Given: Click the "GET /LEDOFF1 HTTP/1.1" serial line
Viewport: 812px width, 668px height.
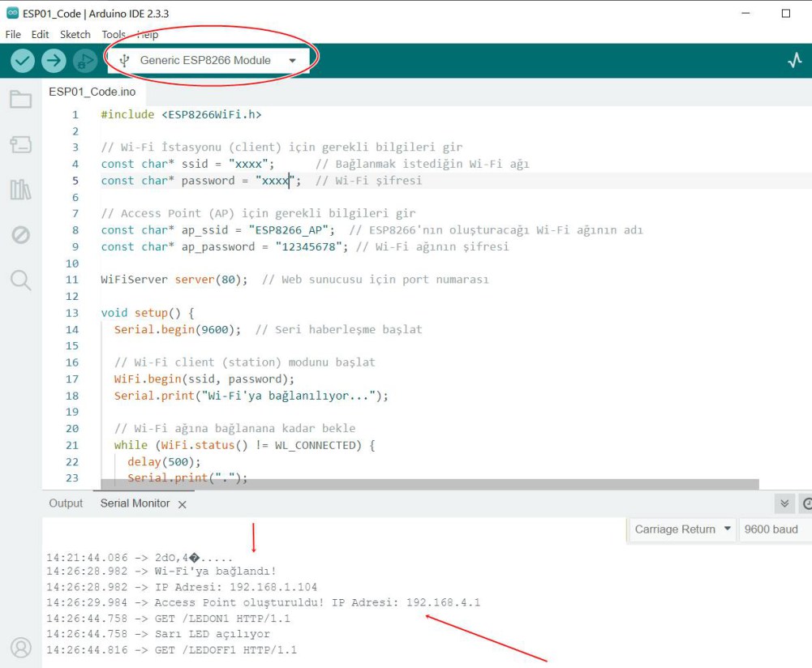Looking at the screenshot, I should (171, 650).
